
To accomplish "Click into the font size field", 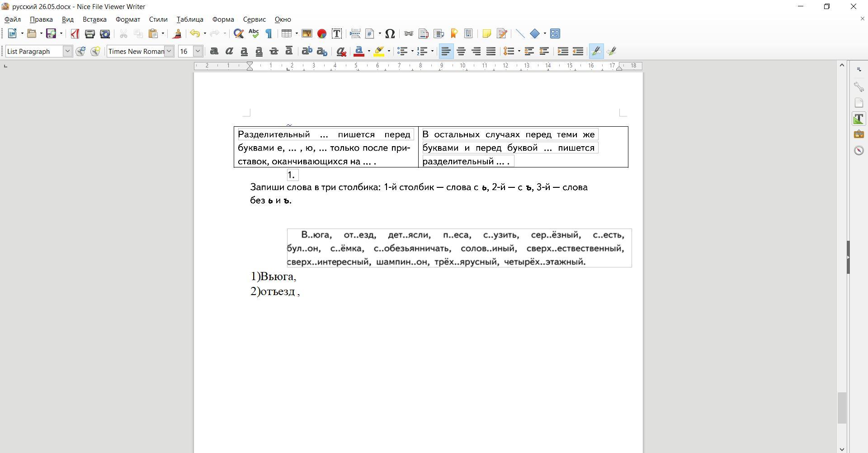I will (185, 51).
